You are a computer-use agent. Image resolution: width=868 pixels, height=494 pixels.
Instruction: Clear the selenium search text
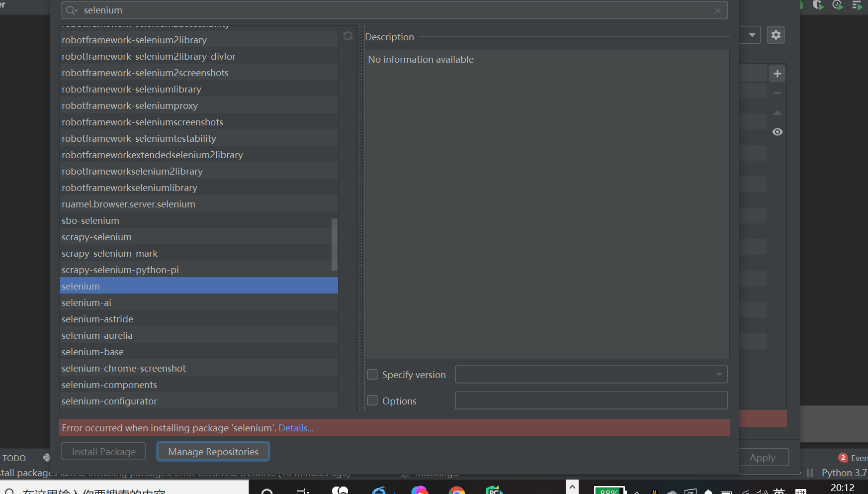[718, 10]
